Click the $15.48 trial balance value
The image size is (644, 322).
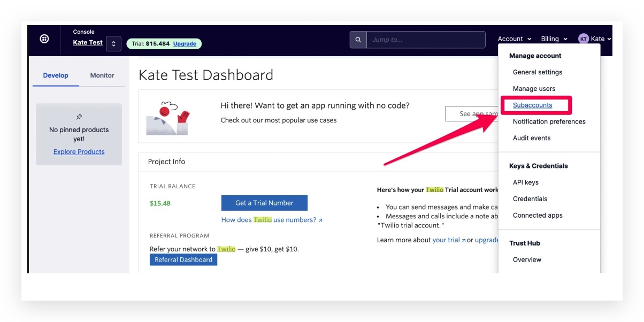coord(160,203)
